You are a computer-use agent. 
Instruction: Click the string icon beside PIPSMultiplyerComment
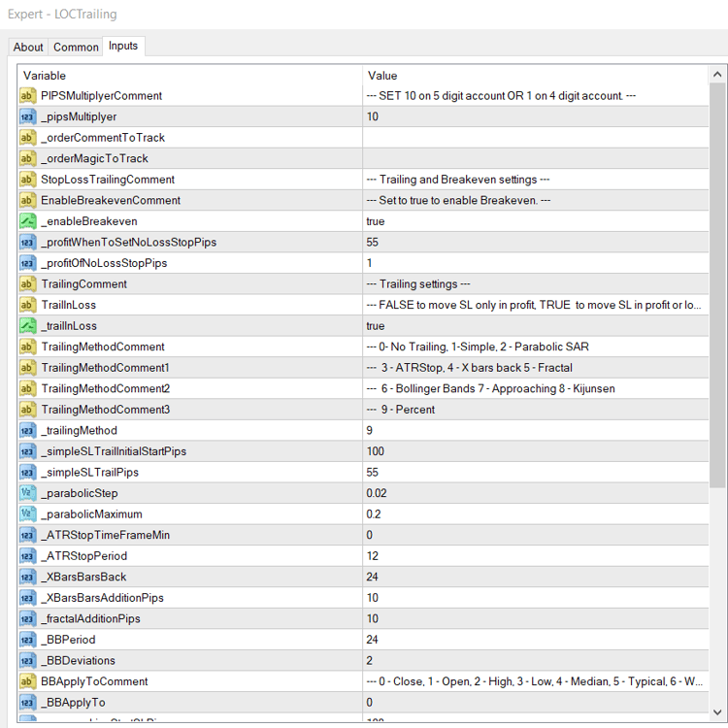(x=27, y=96)
